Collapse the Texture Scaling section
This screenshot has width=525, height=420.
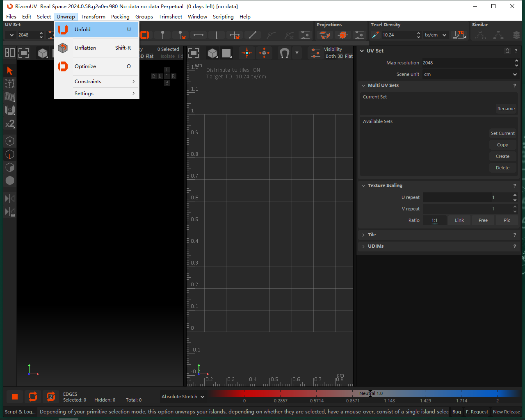[x=363, y=185]
